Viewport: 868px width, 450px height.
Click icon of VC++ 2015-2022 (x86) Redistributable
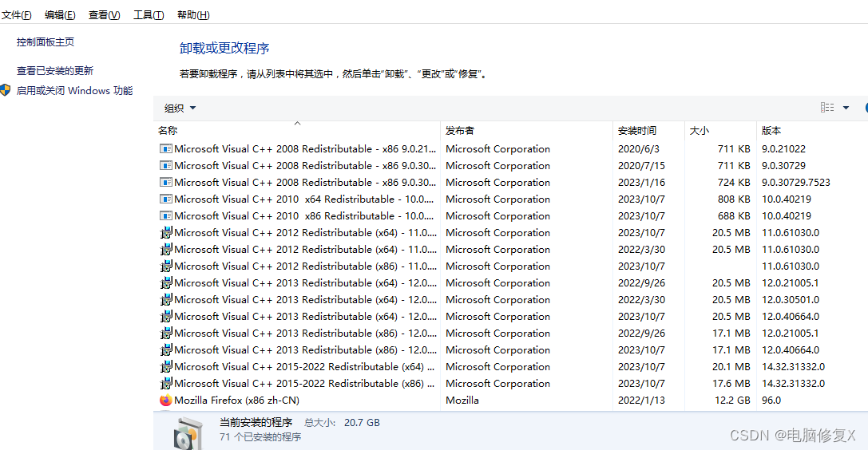click(165, 384)
